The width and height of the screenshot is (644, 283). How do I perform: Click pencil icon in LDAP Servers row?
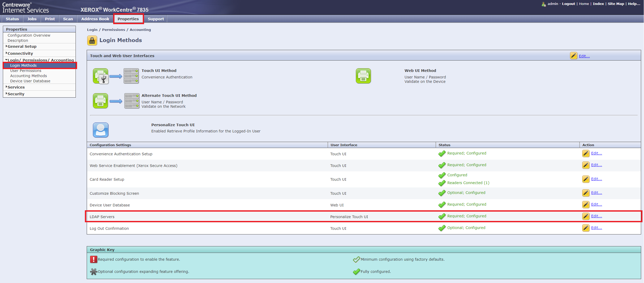585,216
